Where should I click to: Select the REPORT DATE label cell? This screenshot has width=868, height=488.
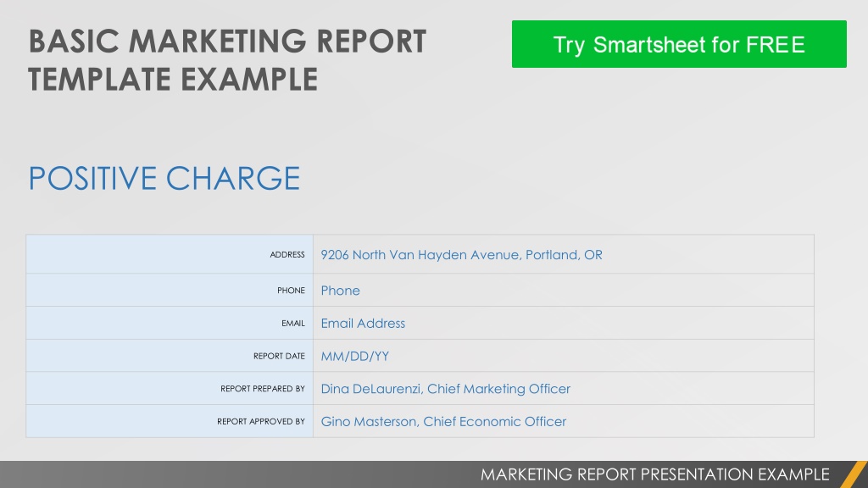170,355
